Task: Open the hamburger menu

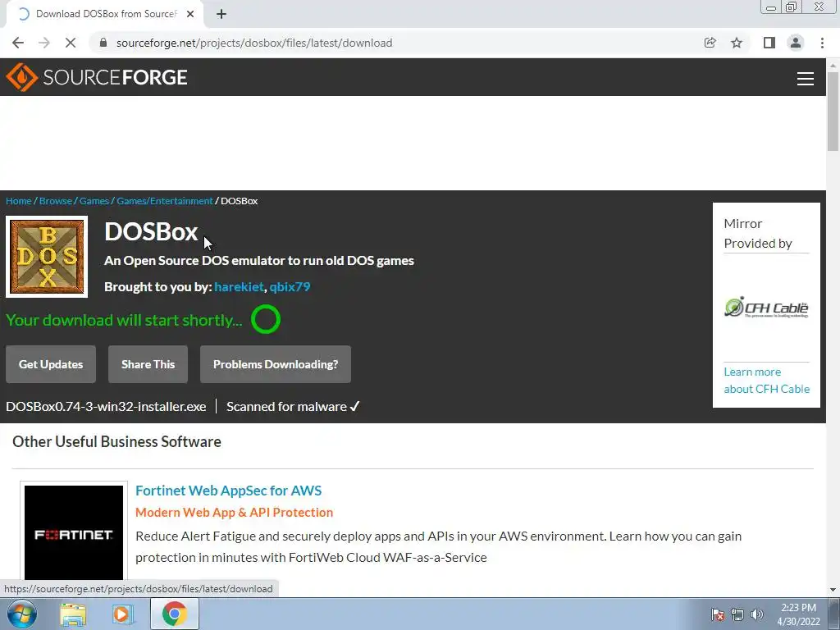Action: pos(806,78)
